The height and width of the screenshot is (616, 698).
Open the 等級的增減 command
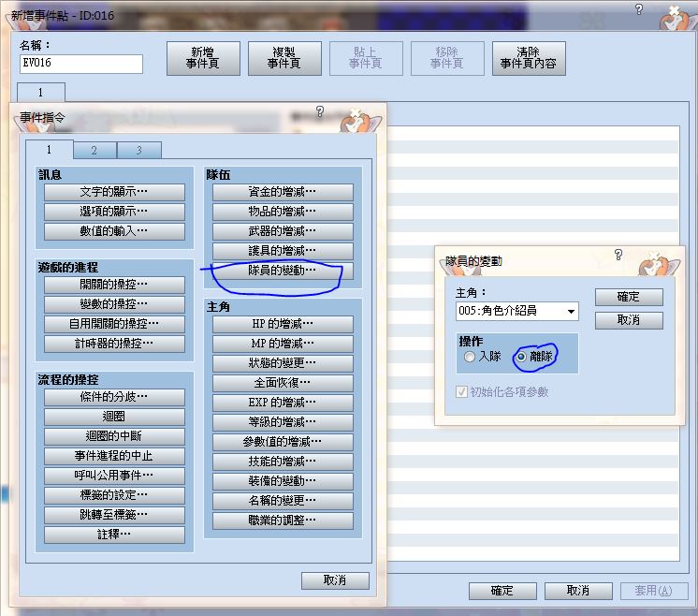283,422
